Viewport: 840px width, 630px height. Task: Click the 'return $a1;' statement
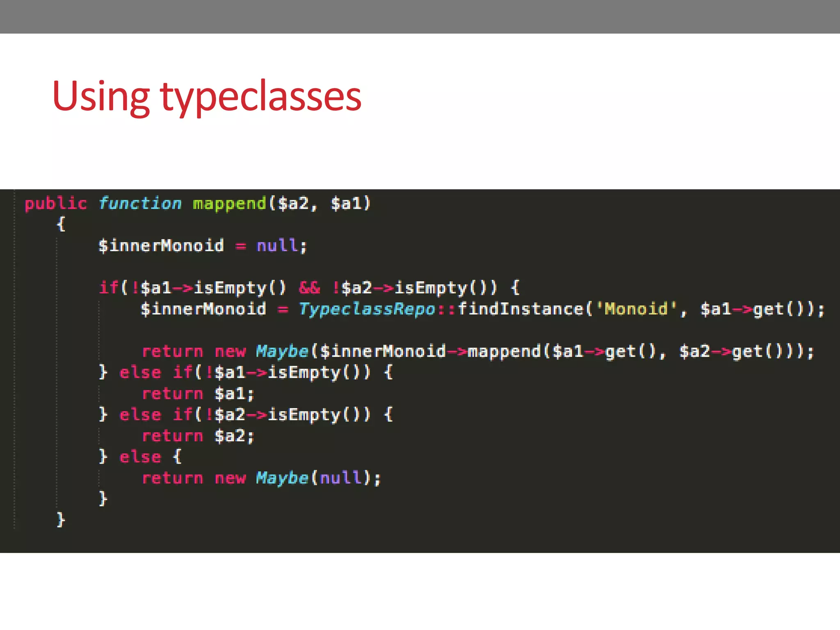(x=199, y=394)
